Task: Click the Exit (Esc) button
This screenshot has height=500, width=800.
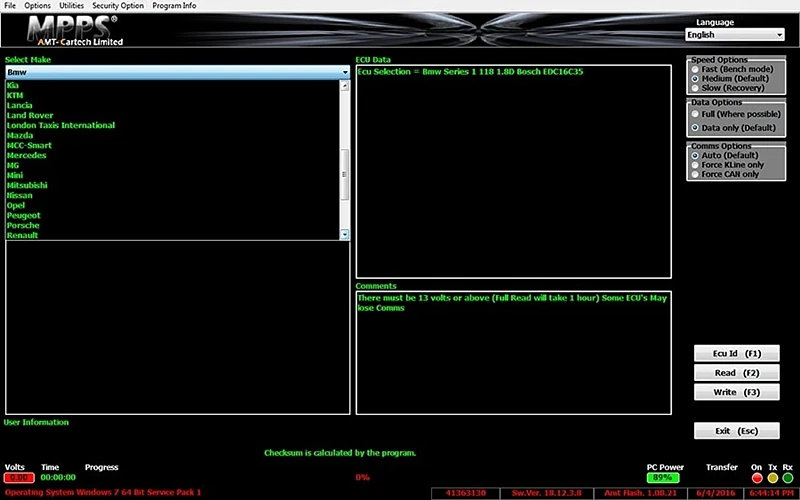Action: pyautogui.click(x=737, y=431)
